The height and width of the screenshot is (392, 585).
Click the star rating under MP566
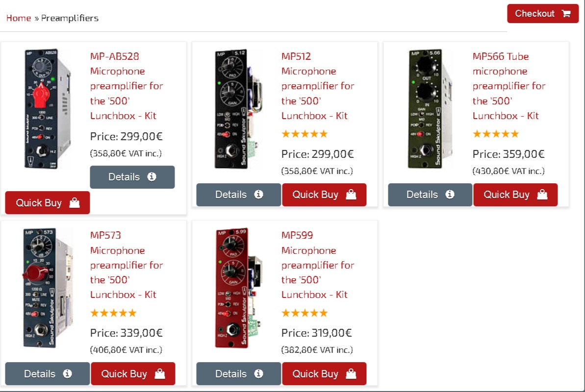click(495, 133)
